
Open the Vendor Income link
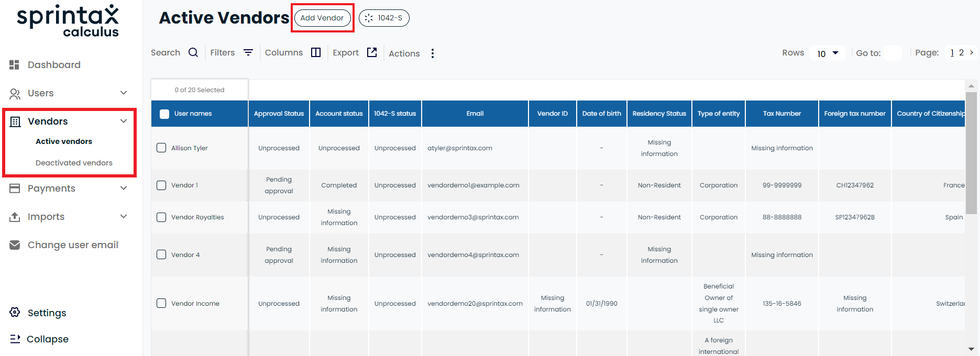[x=195, y=304]
